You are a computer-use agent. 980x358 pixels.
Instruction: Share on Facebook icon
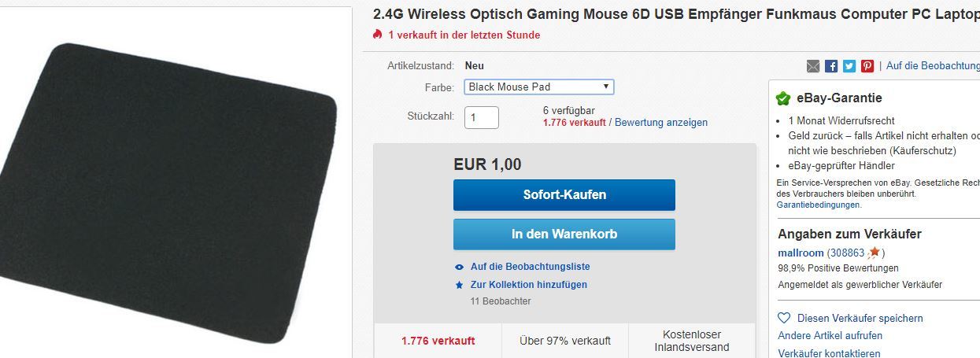click(831, 66)
